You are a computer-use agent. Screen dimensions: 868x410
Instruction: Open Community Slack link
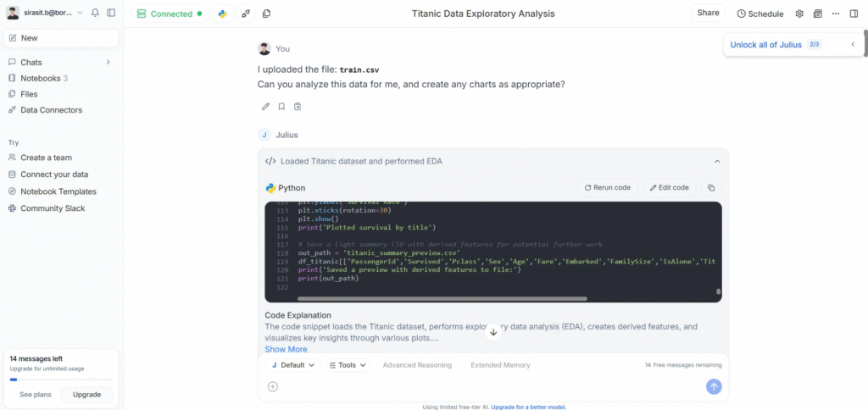[x=53, y=208]
